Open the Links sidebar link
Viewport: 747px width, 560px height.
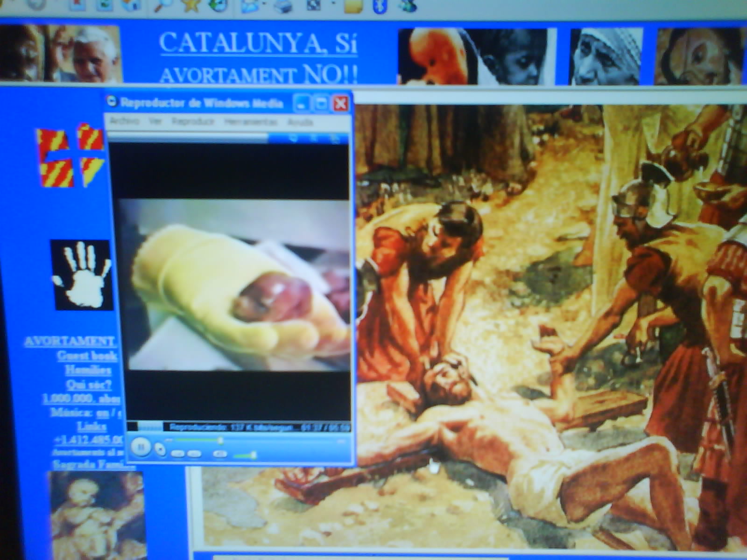[x=92, y=426]
